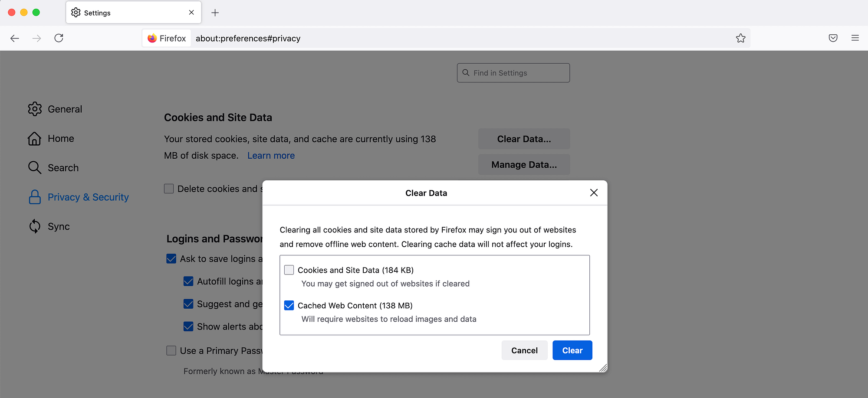Bookmark this page with the star icon
868x398 pixels.
click(x=740, y=38)
